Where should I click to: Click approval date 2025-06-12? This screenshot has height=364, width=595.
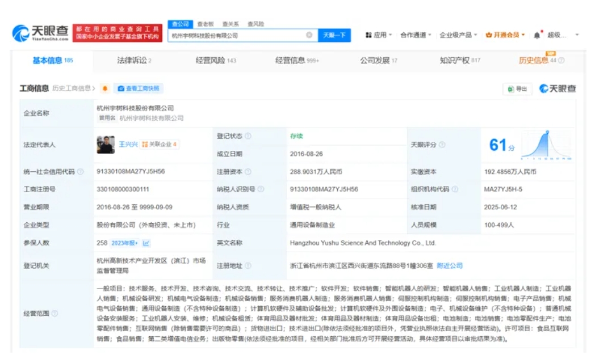point(501,207)
